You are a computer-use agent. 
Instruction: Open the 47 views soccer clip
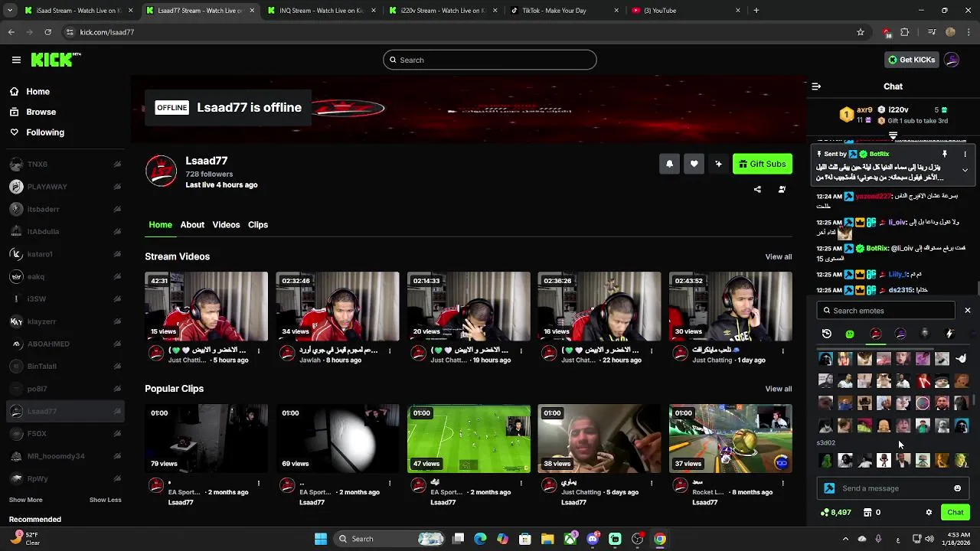[469, 439]
